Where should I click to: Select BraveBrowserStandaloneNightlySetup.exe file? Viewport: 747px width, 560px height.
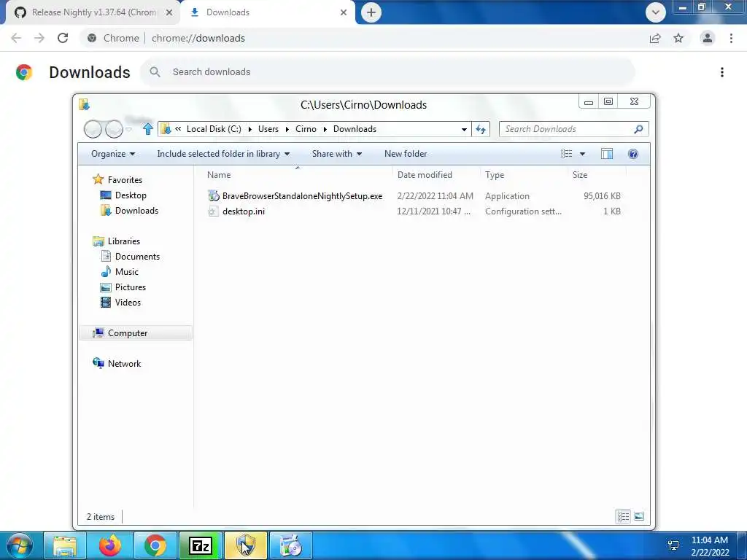302,196
